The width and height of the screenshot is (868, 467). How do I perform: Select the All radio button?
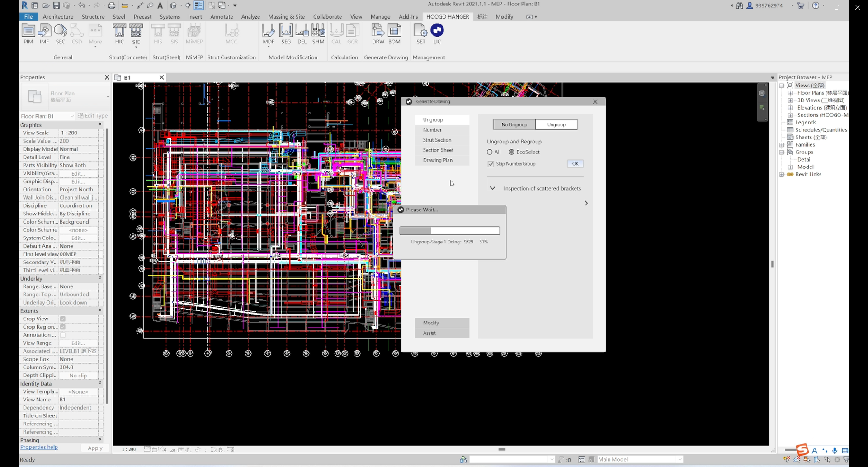tap(490, 152)
